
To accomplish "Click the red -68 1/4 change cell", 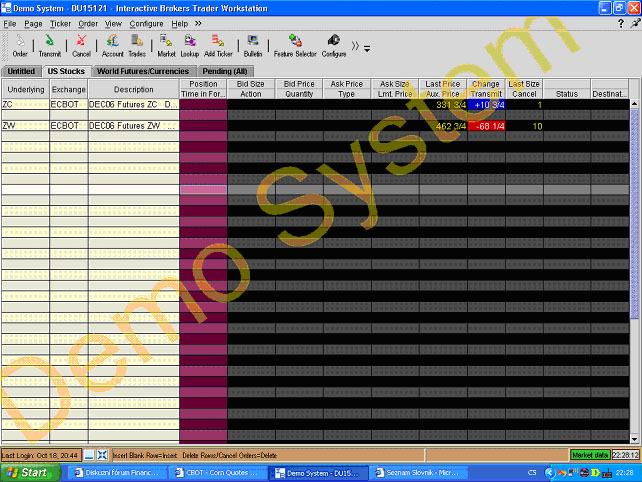I will tap(486, 126).
